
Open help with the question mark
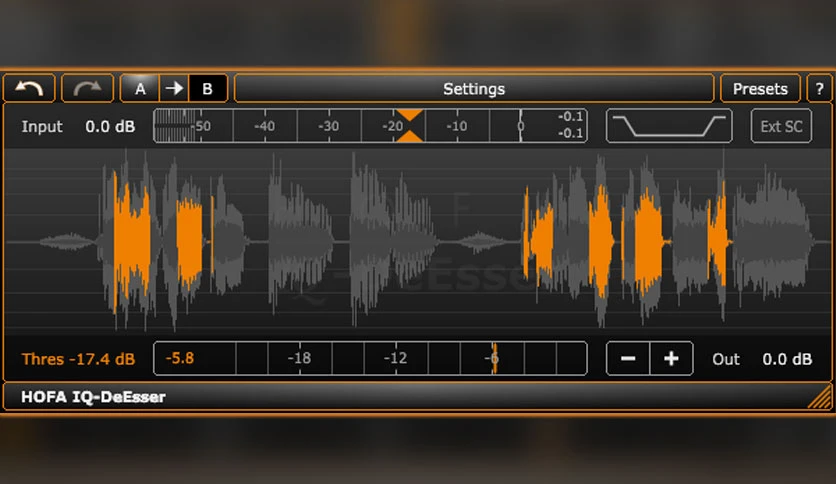click(819, 88)
